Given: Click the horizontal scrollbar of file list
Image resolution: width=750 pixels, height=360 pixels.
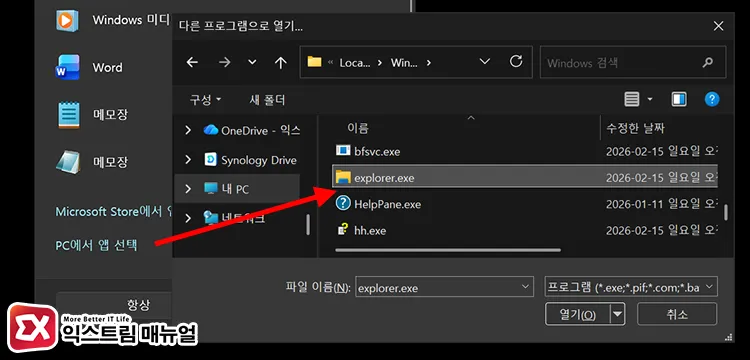Looking at the screenshot, I should tap(448, 250).
